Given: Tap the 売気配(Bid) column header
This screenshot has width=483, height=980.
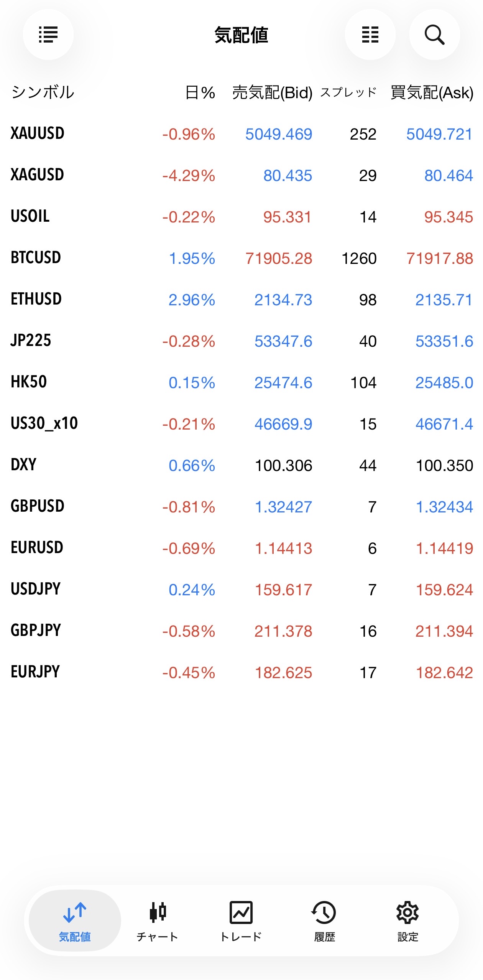Looking at the screenshot, I should tap(272, 92).
